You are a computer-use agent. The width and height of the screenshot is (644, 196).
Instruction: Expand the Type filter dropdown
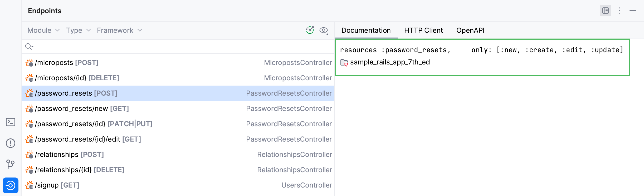click(78, 30)
